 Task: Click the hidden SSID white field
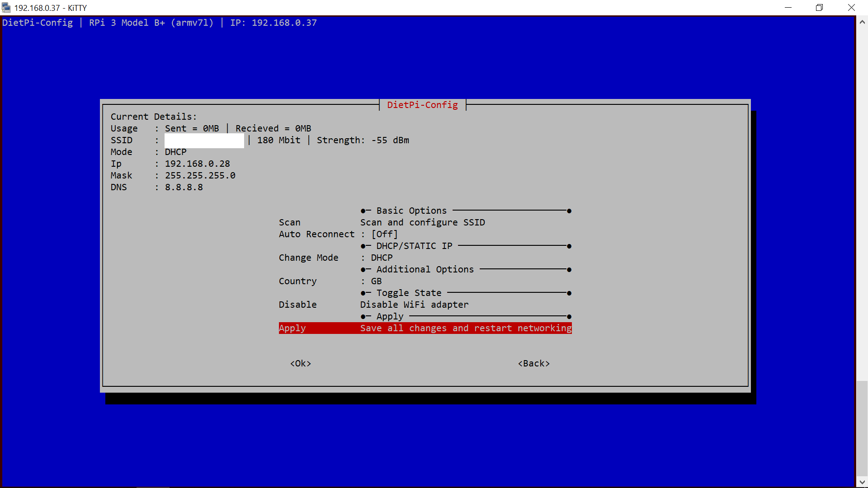click(x=204, y=141)
